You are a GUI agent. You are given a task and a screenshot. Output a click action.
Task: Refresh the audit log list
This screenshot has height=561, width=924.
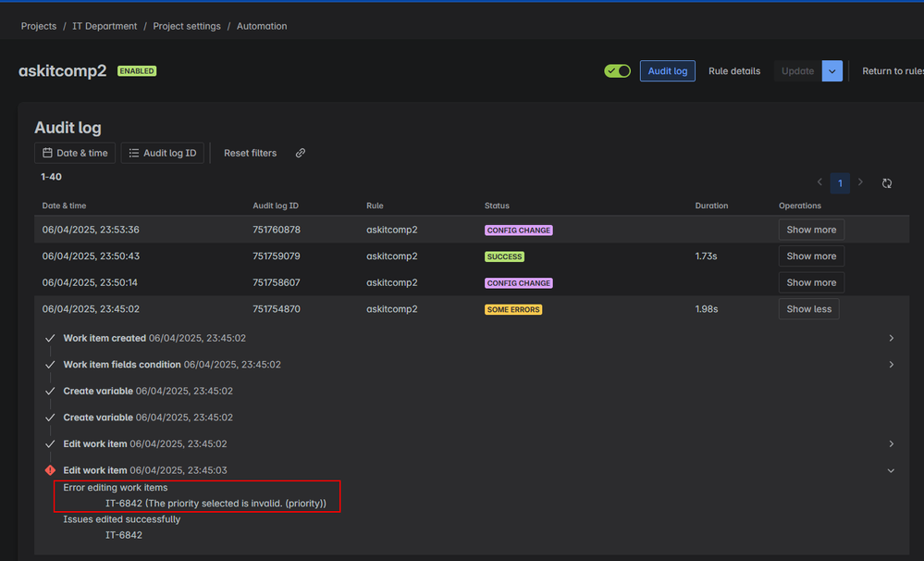(887, 183)
